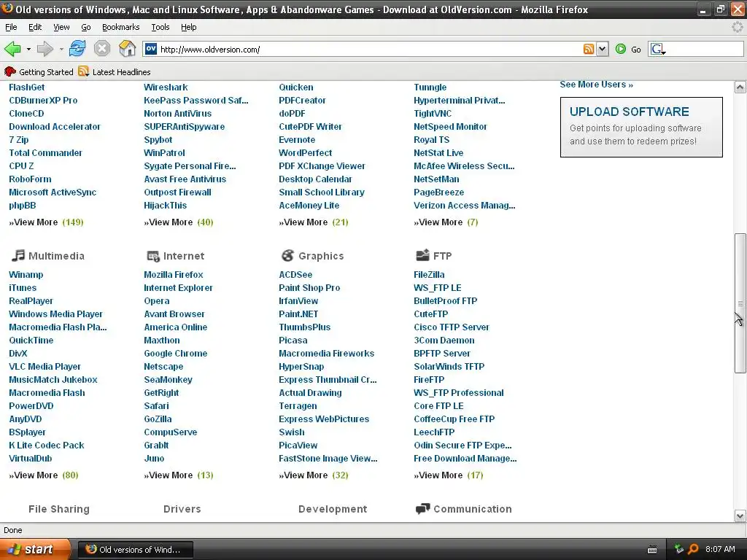Viewport: 747px width, 560px height.
Task: Open the File menu
Action: pos(11,27)
